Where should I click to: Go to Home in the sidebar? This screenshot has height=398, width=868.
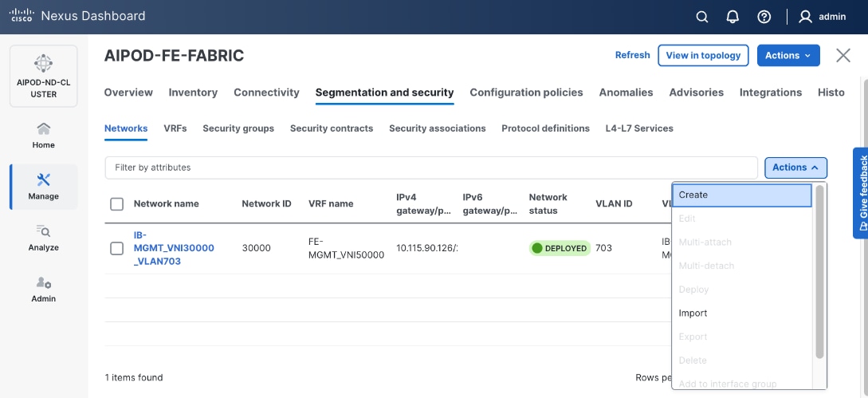44,135
